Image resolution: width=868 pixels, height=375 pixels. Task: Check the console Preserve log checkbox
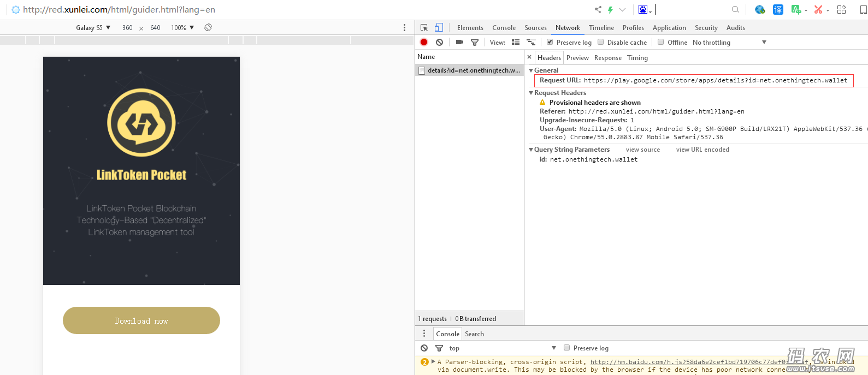pyautogui.click(x=566, y=348)
